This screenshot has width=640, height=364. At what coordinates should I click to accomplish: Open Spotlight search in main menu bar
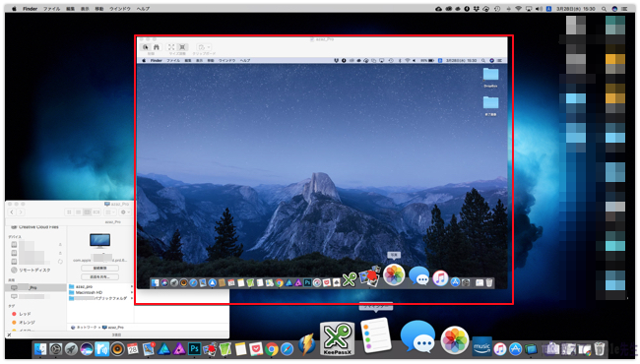604,9
